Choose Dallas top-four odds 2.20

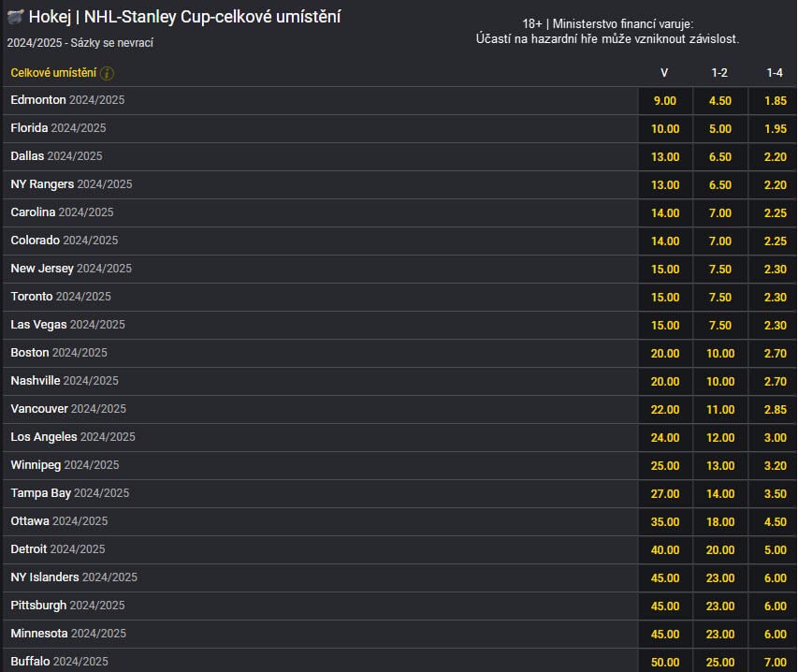(774, 156)
